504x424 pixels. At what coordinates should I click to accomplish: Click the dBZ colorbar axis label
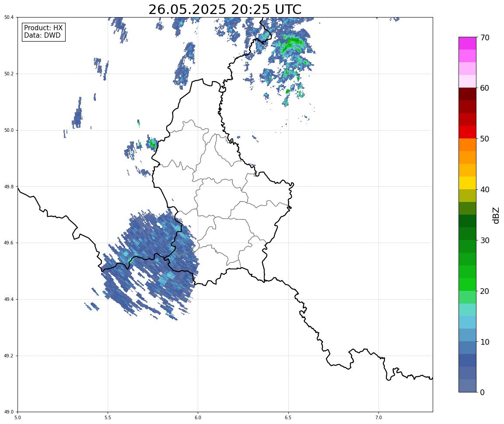point(496,215)
